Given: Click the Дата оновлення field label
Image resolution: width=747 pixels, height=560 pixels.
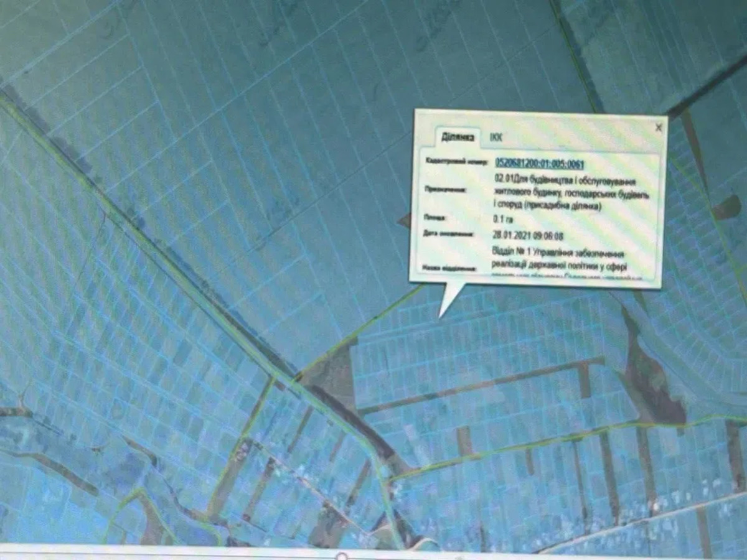Looking at the screenshot, I should 449,235.
